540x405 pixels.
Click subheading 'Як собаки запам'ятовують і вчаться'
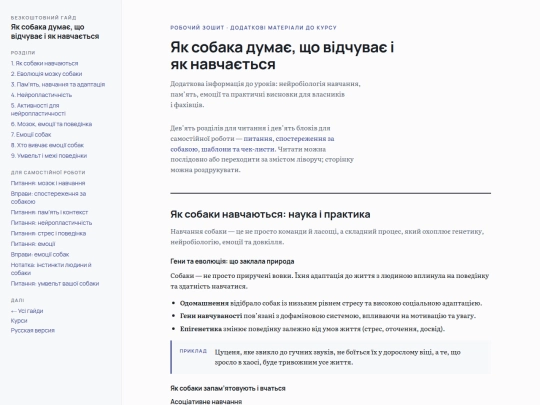[x=228, y=388]
